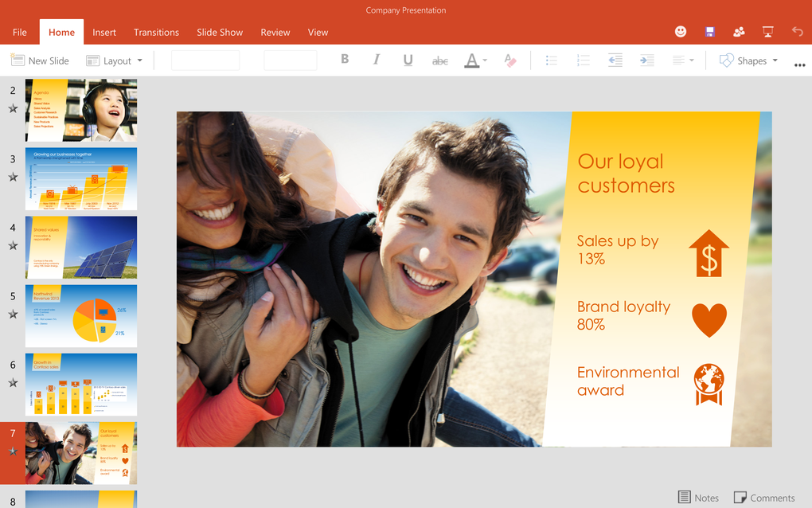This screenshot has width=812, height=508.
Task: Select the Strikethrough icon
Action: coord(439,60)
